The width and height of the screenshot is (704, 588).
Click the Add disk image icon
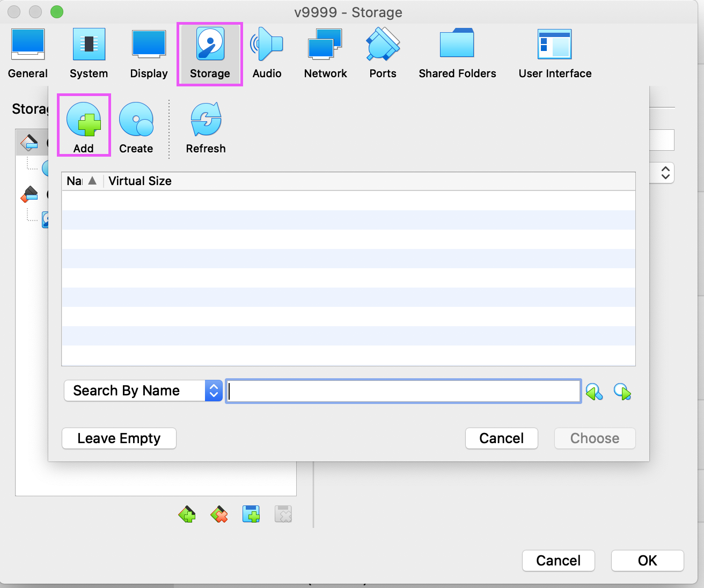point(84,126)
